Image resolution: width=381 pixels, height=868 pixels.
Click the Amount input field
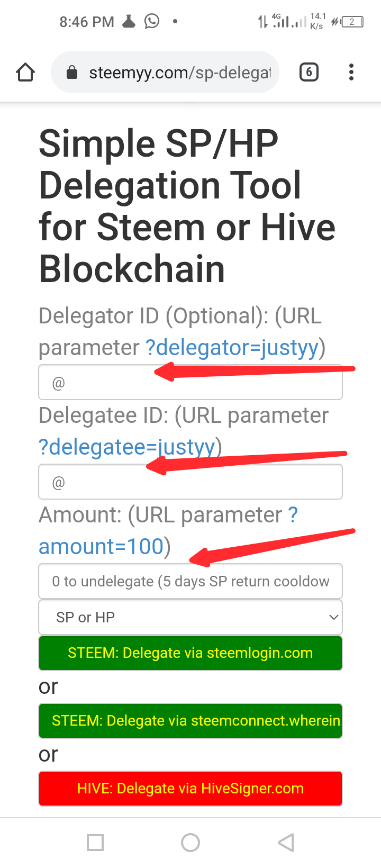[x=190, y=581]
